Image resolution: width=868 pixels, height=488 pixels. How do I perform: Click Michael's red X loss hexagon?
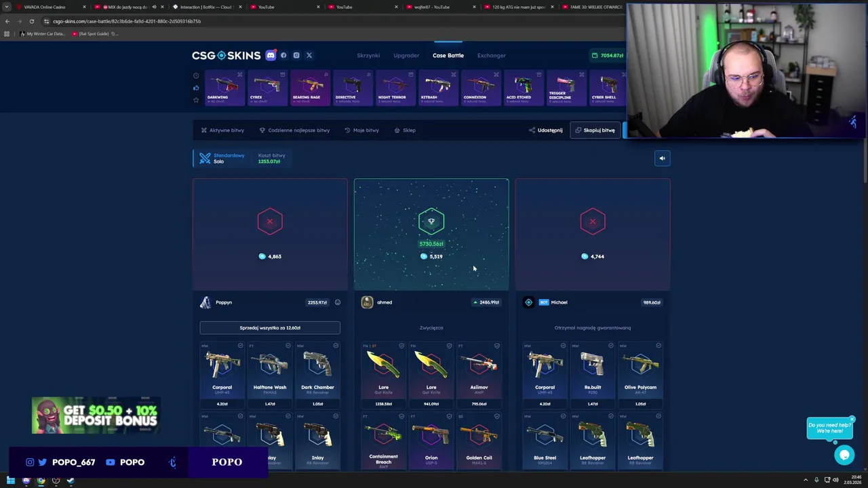click(593, 221)
